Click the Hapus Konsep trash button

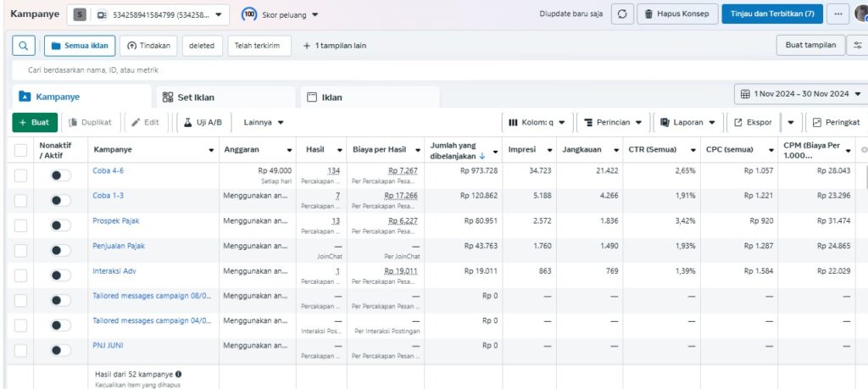point(677,14)
